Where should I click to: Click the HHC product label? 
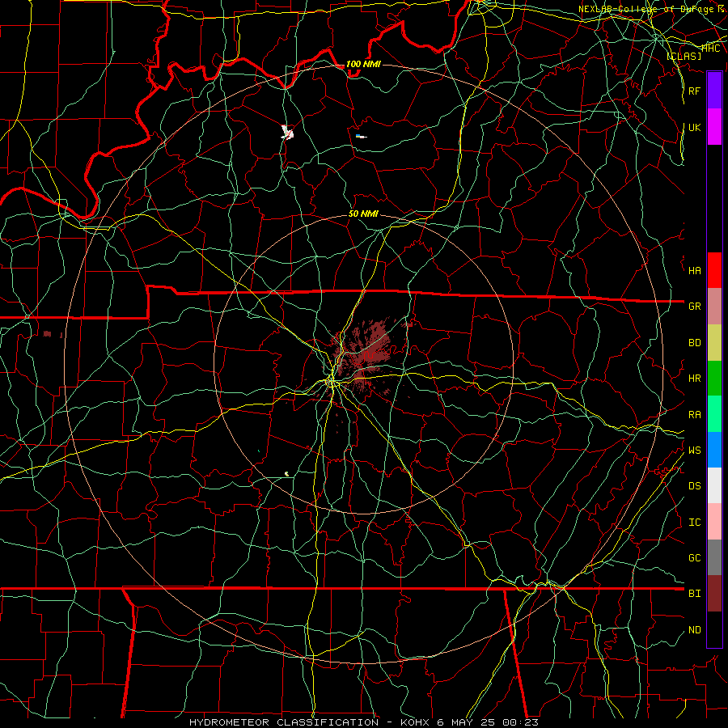(x=710, y=48)
